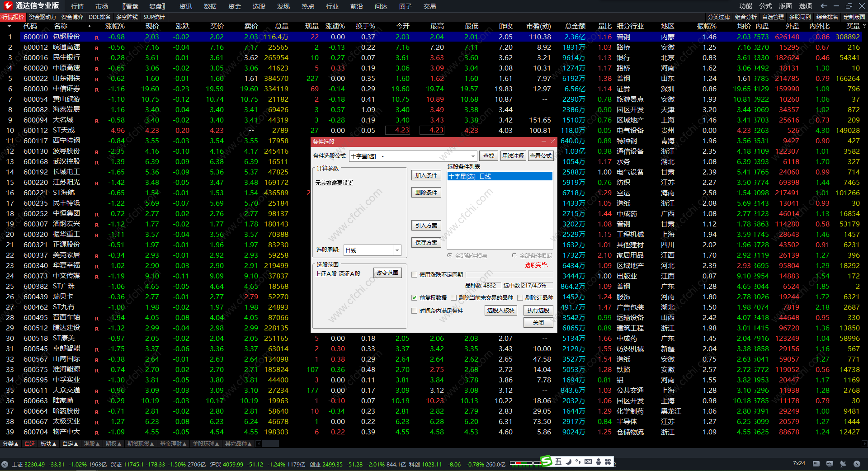Open the 选股周期 日线 dropdown
Viewport: 868px width, 471px height.
[397, 250]
